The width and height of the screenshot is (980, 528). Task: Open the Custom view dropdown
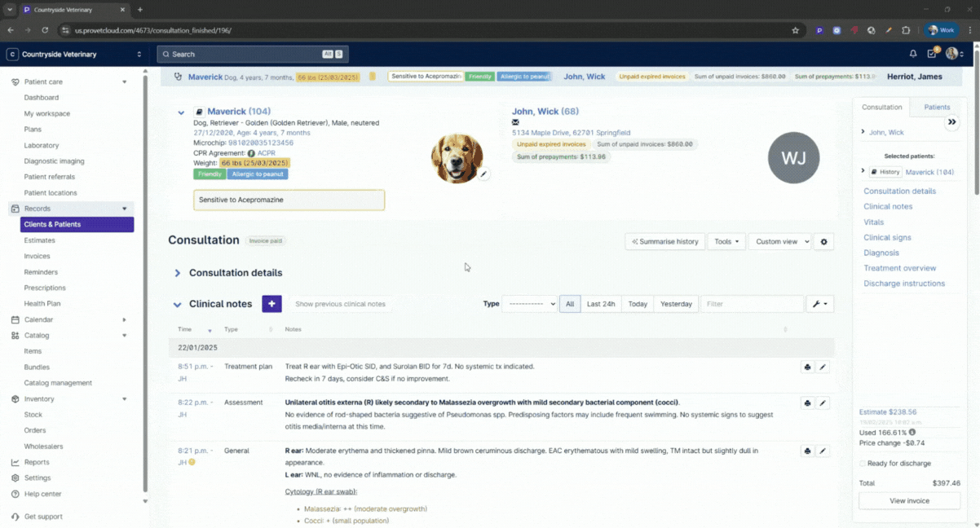(x=781, y=242)
